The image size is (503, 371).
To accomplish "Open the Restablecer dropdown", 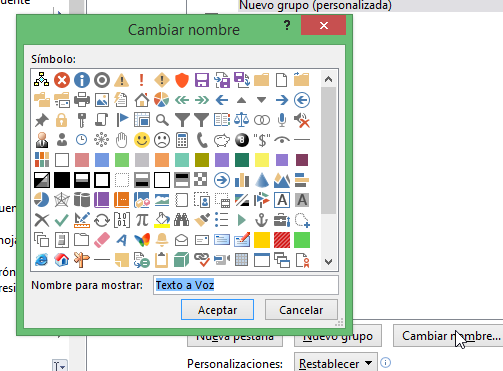I will click(x=336, y=363).
